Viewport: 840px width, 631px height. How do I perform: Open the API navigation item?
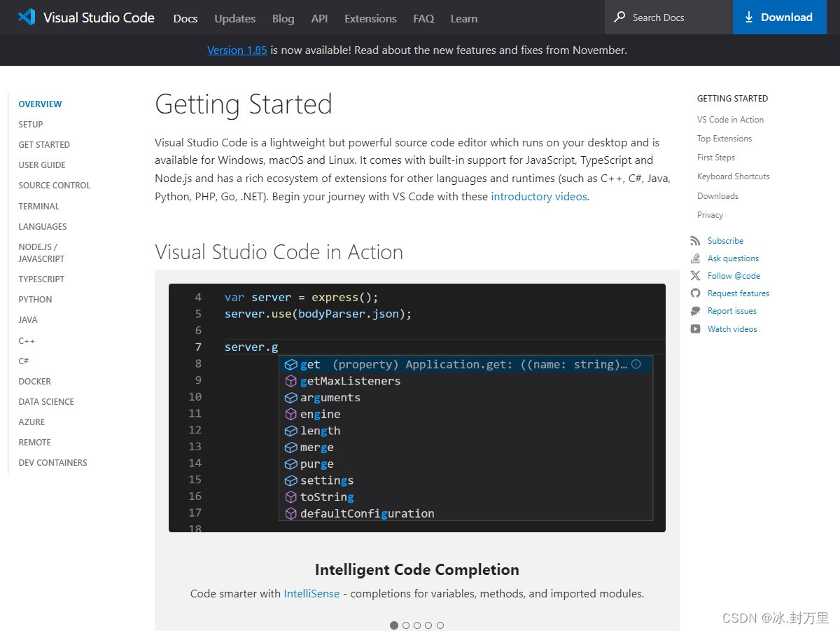pos(319,18)
